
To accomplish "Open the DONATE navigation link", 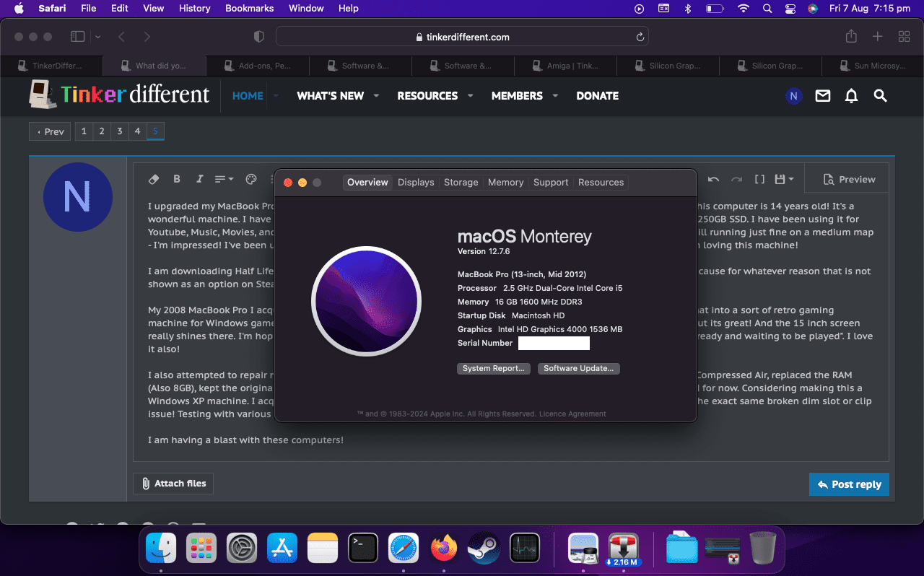I will (x=597, y=95).
